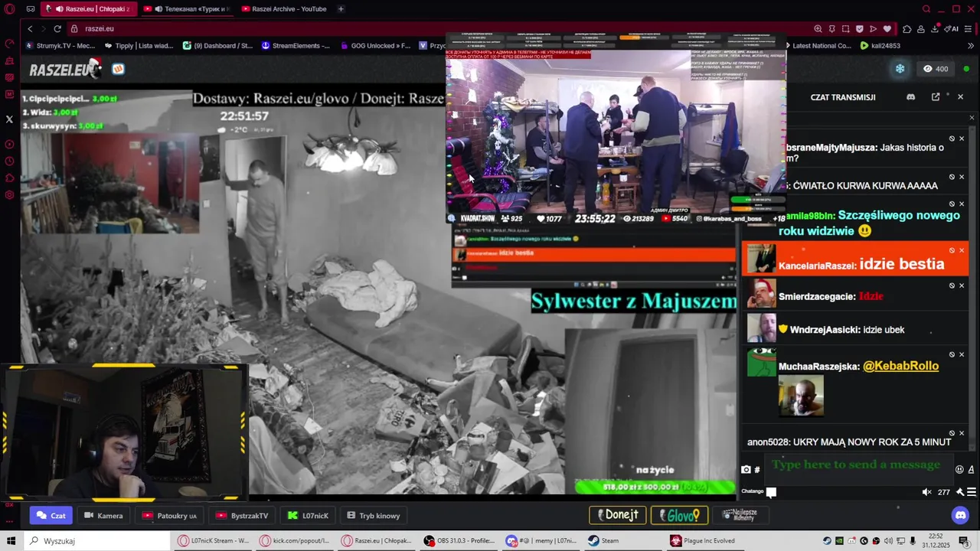The image size is (980, 551).
Task: Open GOG Unlocked bookmark
Action: [374, 46]
